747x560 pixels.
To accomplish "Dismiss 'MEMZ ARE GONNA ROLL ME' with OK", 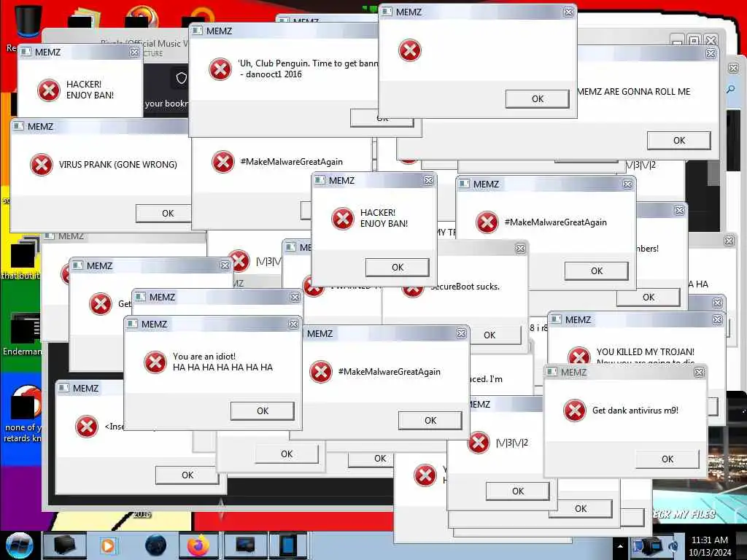I will point(679,141).
